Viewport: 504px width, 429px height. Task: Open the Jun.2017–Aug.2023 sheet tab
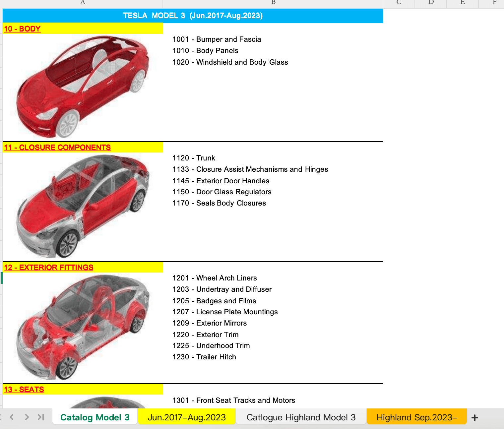187,417
